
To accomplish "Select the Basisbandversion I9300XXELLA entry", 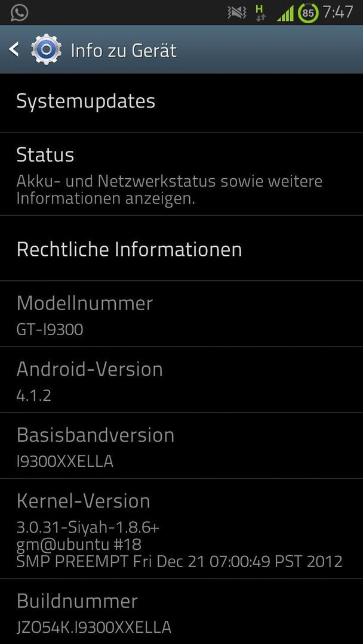I will pos(181,446).
